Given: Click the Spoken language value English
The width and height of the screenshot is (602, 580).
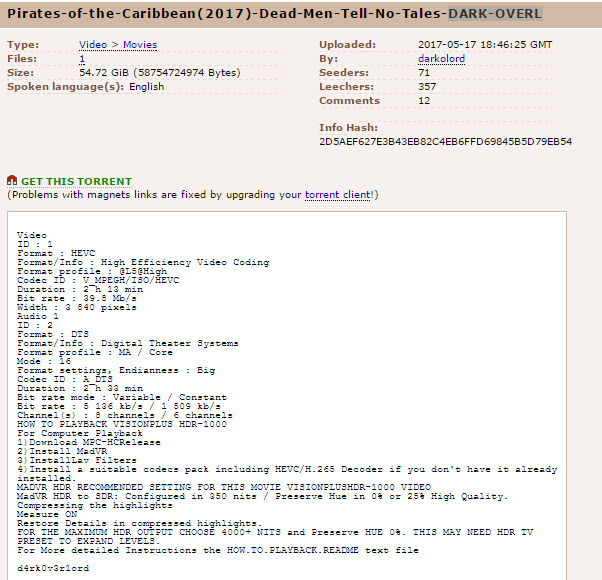Looking at the screenshot, I should click(147, 87).
